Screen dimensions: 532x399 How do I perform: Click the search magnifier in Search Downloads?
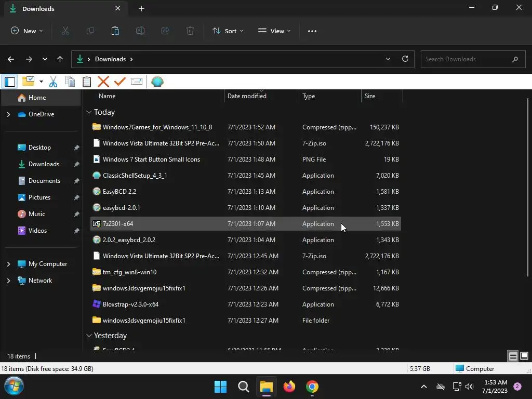(515, 59)
